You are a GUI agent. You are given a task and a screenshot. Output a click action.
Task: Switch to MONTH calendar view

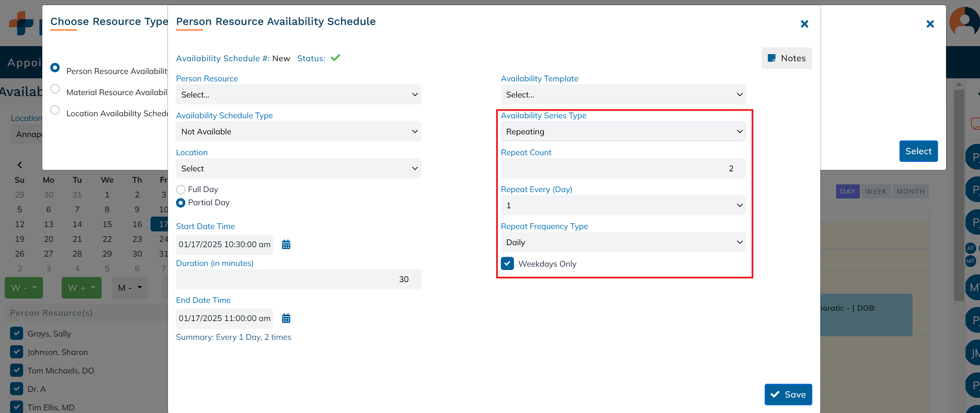[x=910, y=192]
